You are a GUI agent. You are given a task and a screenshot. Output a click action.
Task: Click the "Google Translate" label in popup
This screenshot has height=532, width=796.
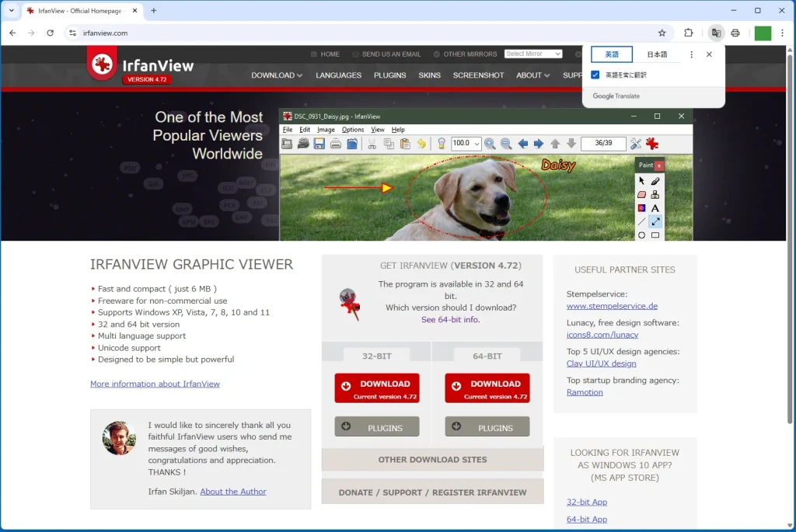616,96
